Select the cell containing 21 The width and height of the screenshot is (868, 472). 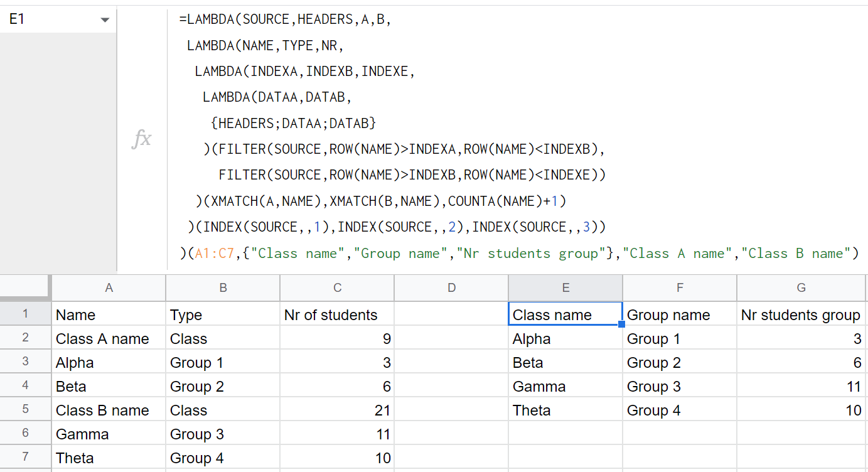337,410
